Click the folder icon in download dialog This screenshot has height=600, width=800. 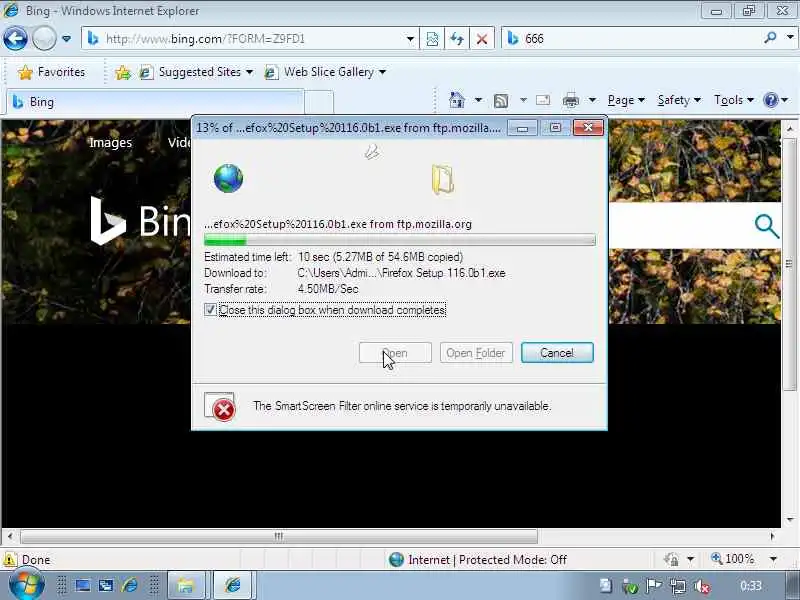tap(442, 180)
